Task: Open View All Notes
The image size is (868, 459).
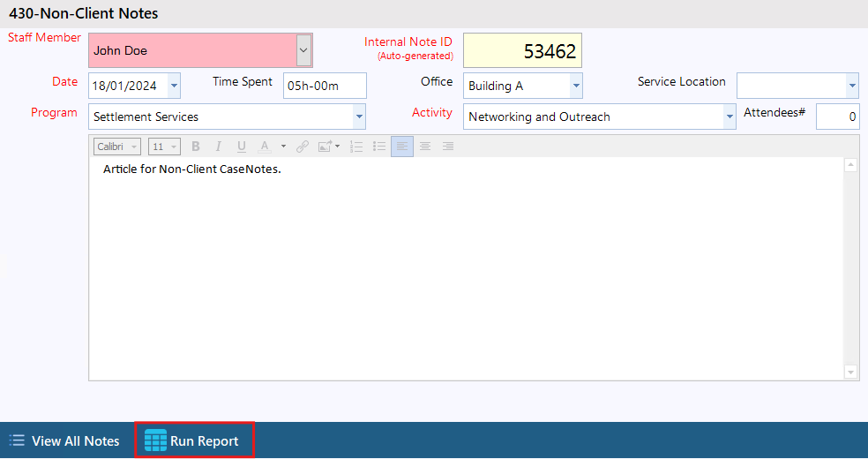Action: click(x=64, y=440)
